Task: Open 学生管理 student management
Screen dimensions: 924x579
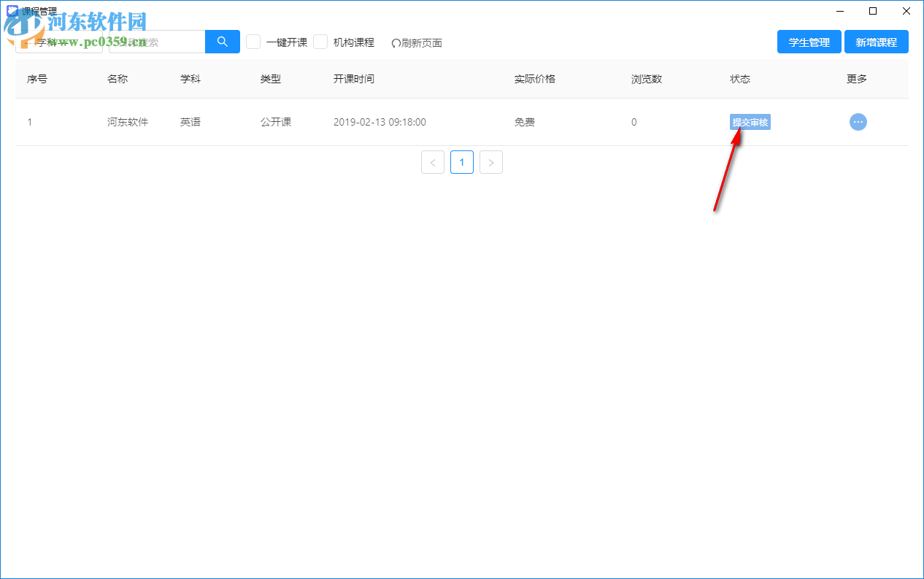Action: click(x=809, y=42)
